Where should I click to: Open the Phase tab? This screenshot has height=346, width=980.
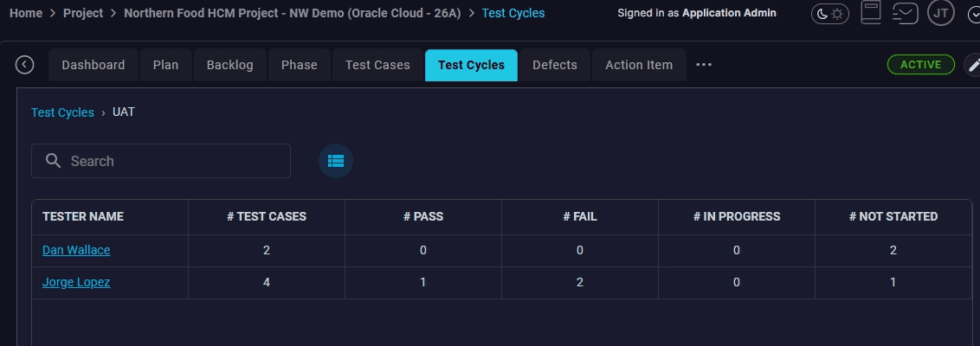coord(300,65)
